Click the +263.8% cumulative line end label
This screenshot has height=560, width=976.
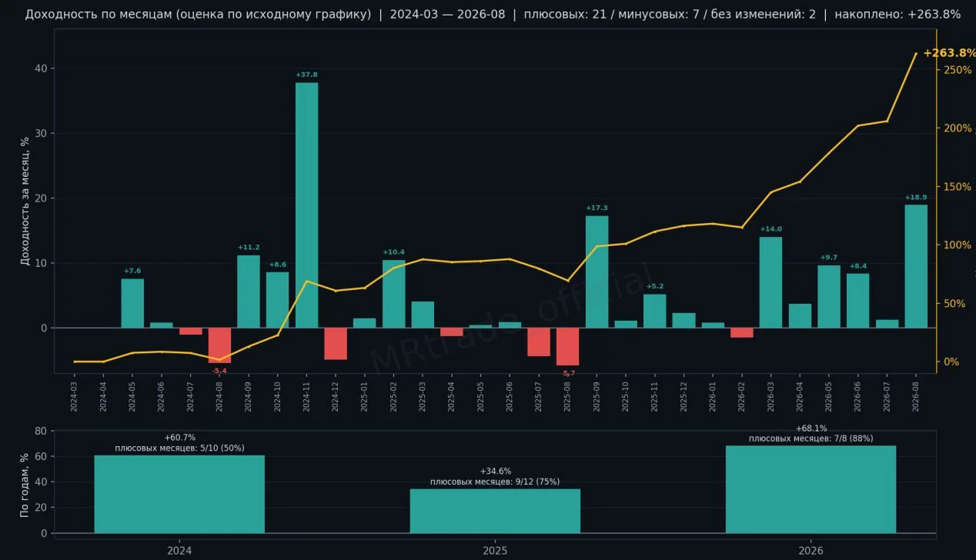tap(949, 53)
